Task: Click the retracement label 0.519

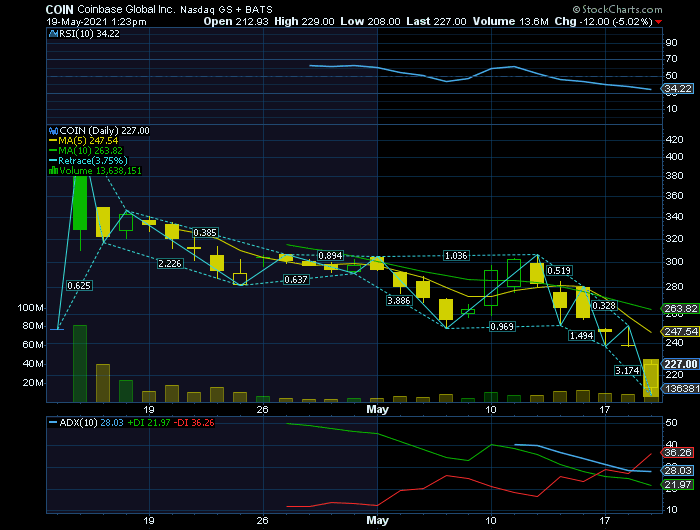Action: tap(559, 271)
